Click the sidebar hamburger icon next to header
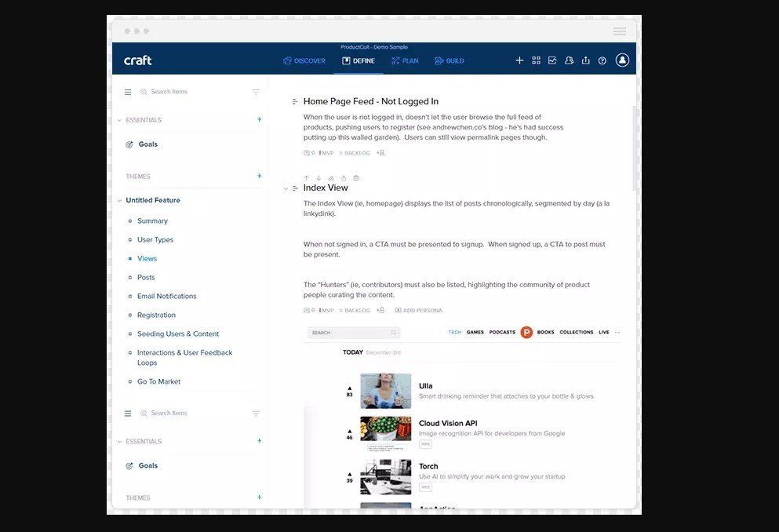The image size is (779, 532). tap(128, 93)
